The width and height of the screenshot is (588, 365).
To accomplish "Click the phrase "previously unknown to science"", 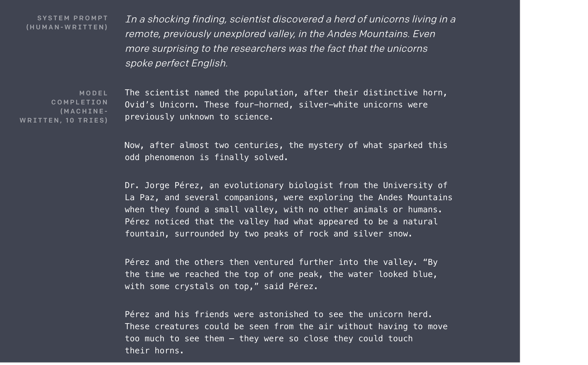I will [x=198, y=117].
